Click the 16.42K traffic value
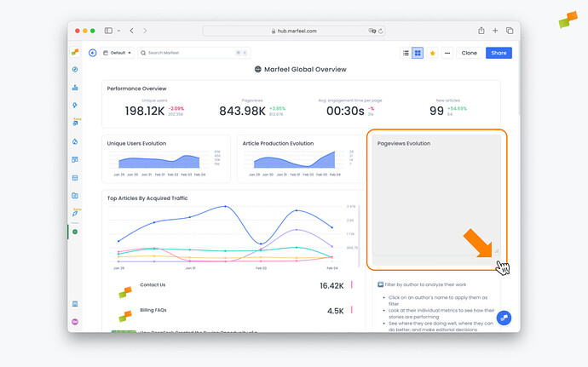588x367 pixels. coord(331,285)
